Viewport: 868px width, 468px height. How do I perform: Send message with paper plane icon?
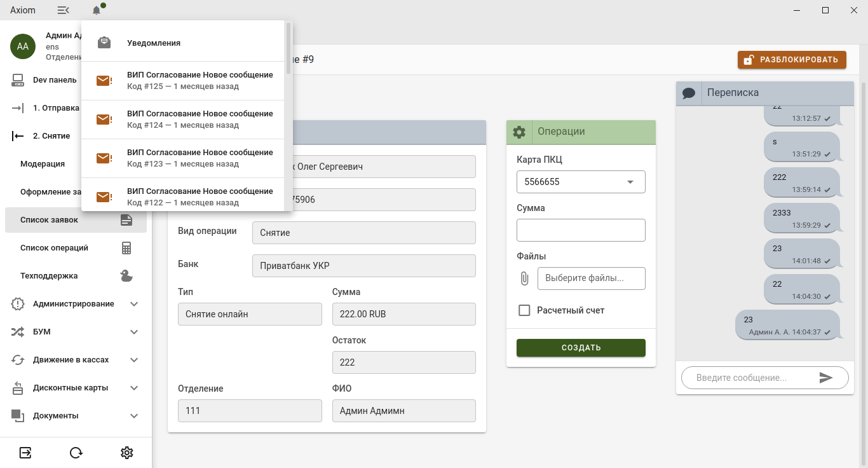click(826, 378)
